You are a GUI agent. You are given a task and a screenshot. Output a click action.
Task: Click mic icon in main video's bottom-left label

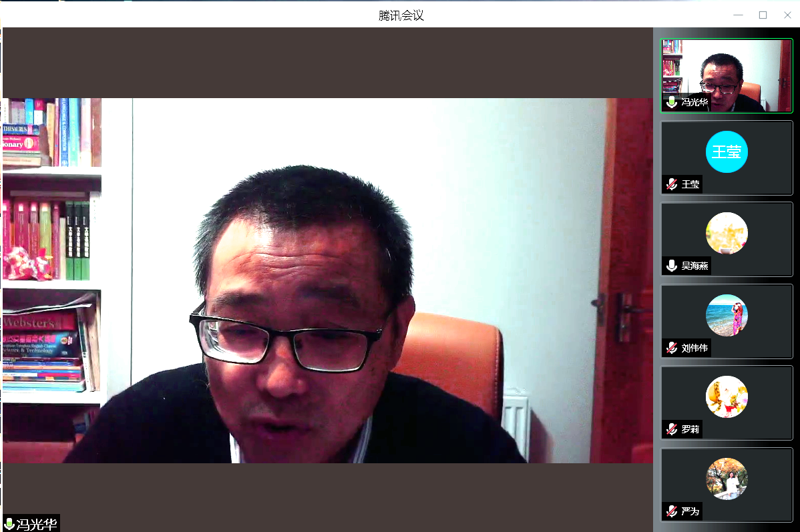coord(9,523)
